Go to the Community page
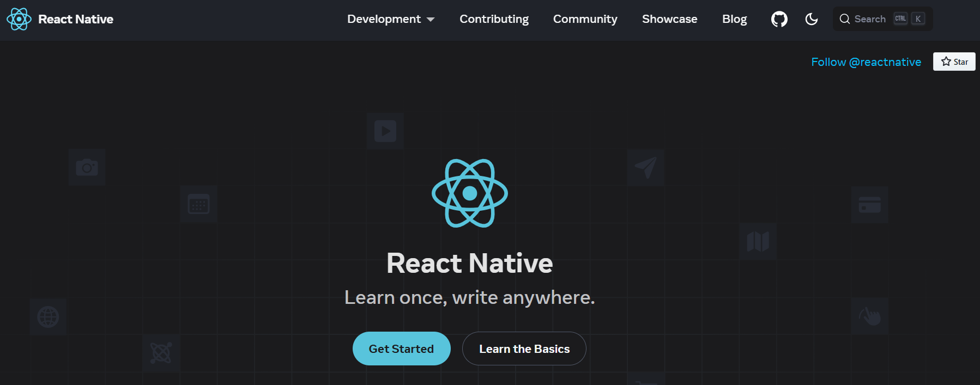 585,19
